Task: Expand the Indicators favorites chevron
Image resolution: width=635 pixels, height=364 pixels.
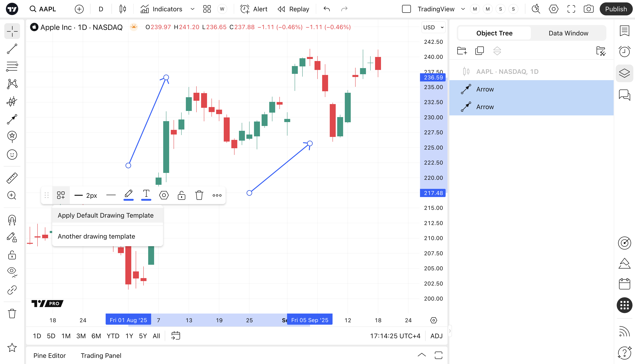Action: 192,9
